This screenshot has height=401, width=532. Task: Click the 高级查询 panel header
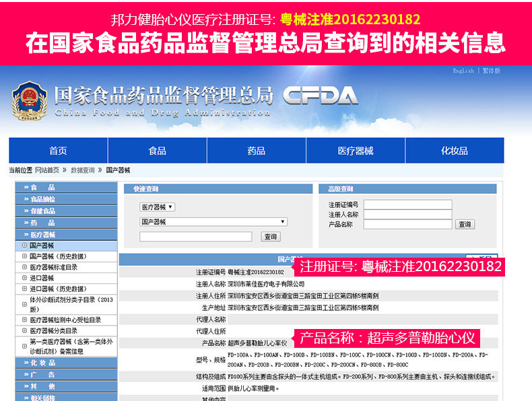coord(407,189)
